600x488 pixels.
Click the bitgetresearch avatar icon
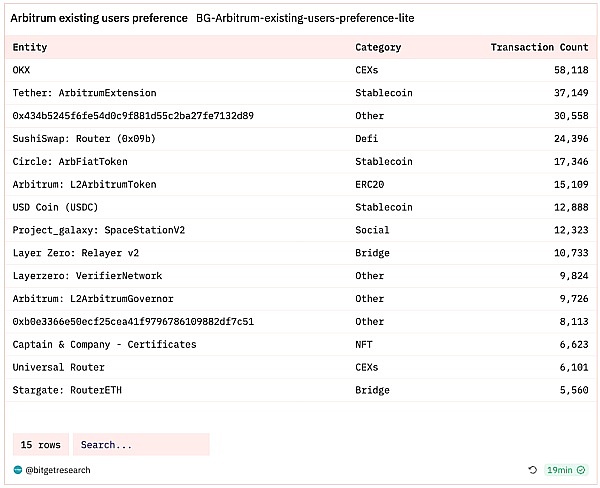click(x=18, y=469)
